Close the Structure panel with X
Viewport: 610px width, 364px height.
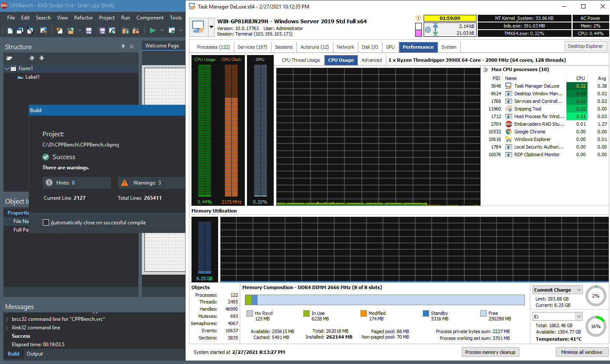tap(132, 47)
